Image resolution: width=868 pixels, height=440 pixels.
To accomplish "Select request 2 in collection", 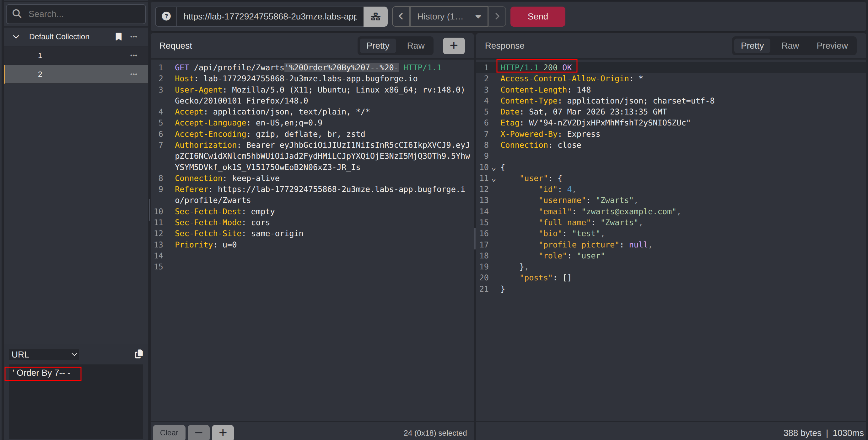I will click(40, 74).
